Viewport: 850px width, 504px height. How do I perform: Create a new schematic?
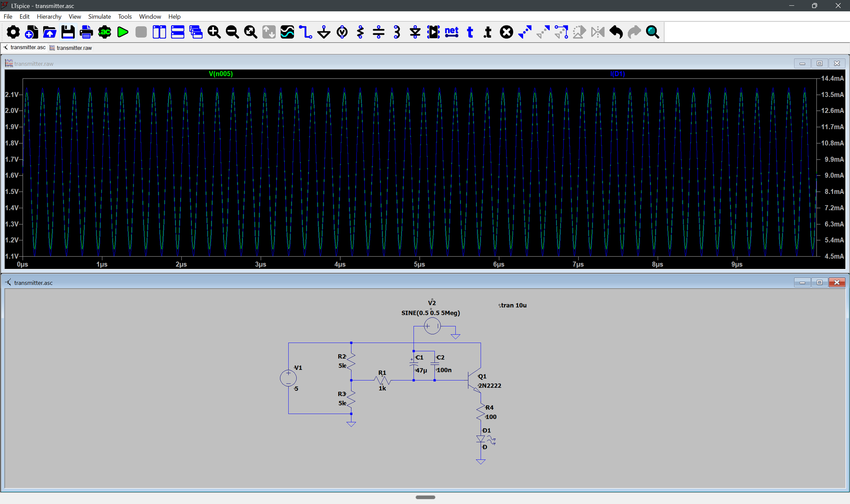[32, 32]
